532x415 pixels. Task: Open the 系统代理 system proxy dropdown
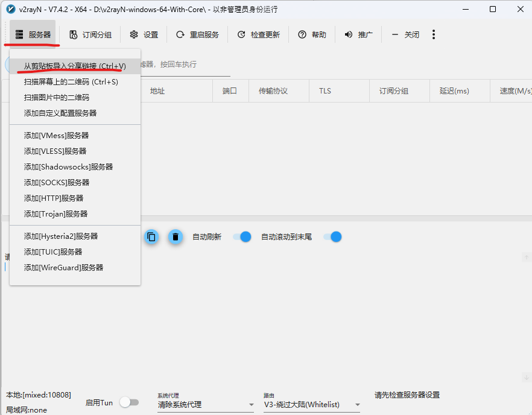[206, 405]
